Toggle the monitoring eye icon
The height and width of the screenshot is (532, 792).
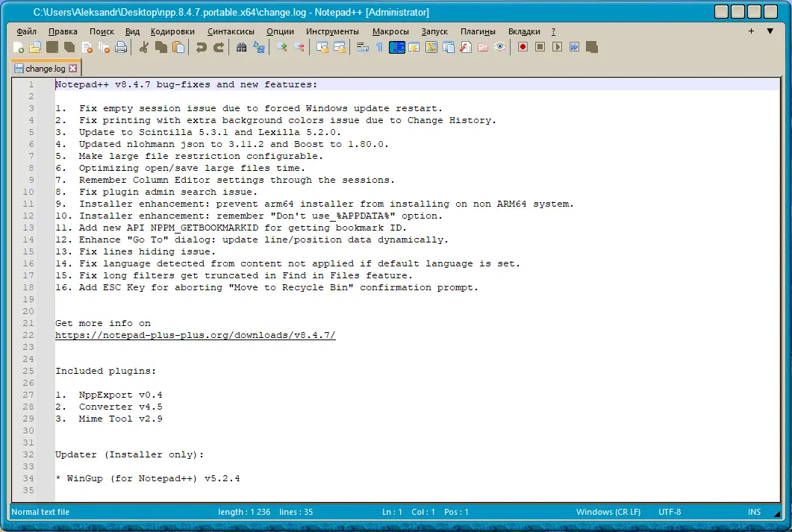pos(500,48)
